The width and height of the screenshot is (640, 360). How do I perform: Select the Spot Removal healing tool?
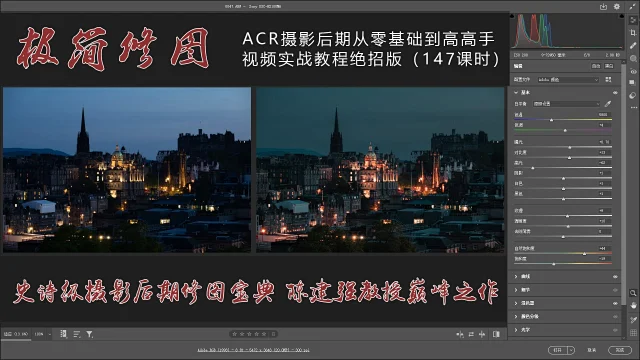(x=633, y=45)
